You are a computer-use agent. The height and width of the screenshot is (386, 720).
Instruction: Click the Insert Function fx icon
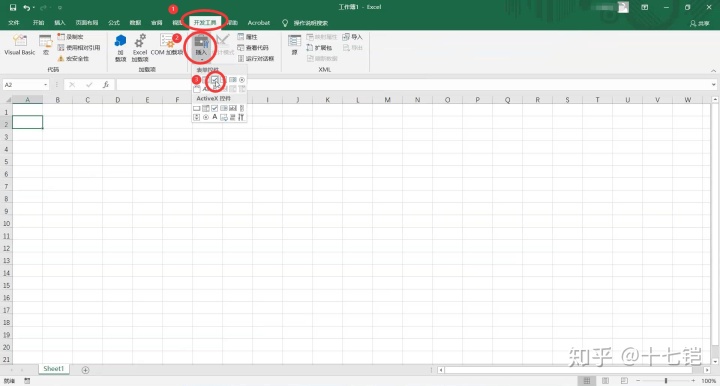point(106,84)
